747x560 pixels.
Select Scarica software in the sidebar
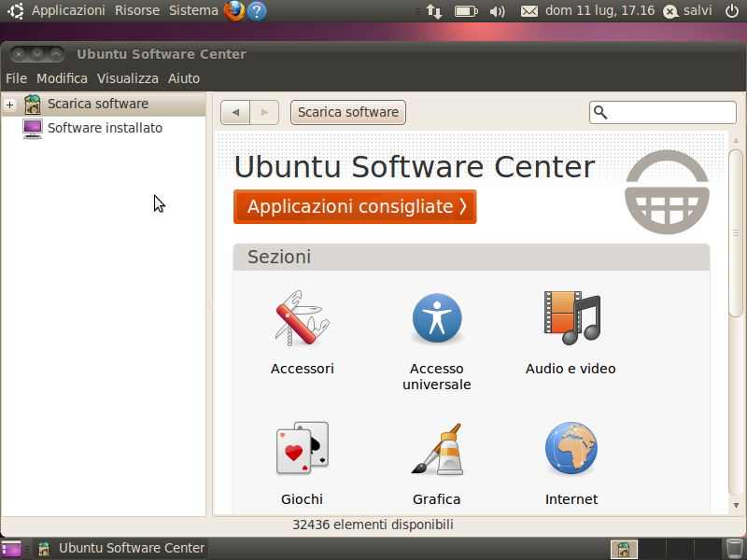[x=105, y=104]
